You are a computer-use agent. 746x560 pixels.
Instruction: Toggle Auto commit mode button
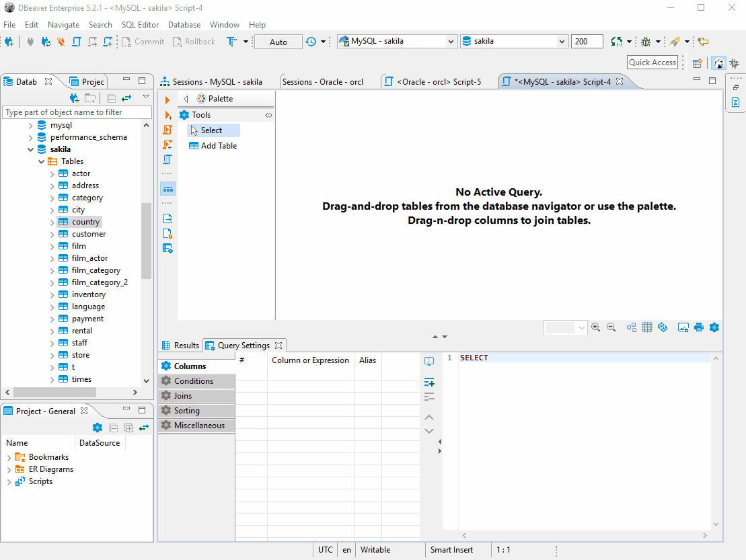tap(278, 42)
